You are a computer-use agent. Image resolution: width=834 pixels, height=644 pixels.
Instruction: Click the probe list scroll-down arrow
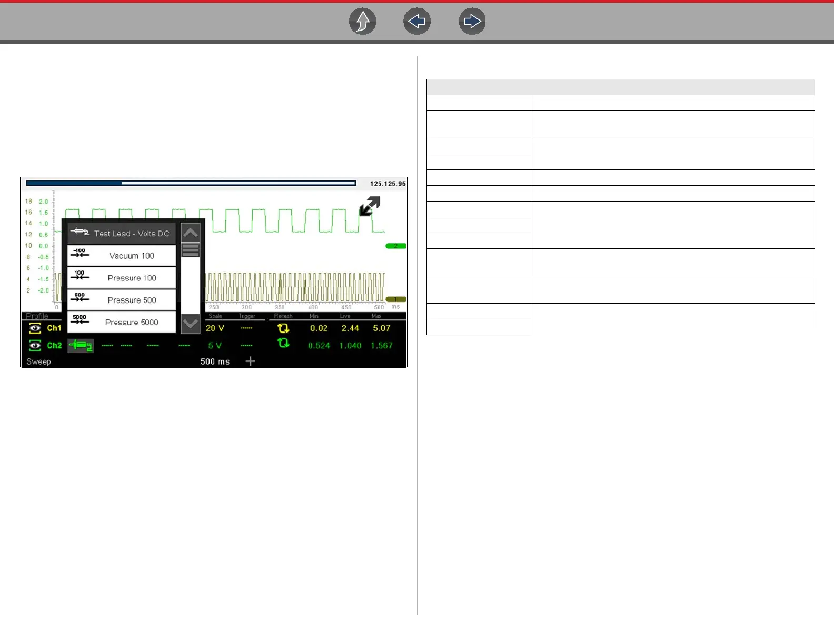click(191, 324)
